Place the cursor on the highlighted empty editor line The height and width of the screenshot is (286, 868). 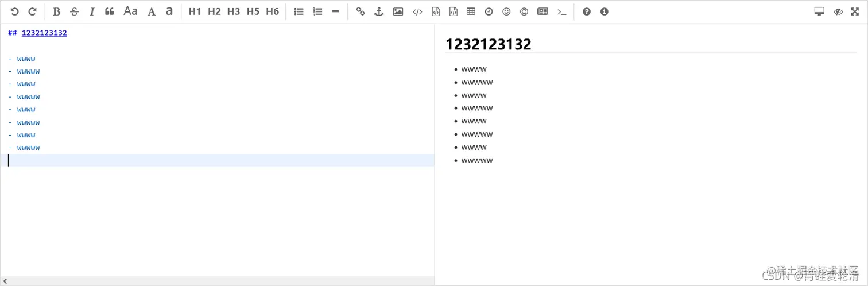(217, 160)
